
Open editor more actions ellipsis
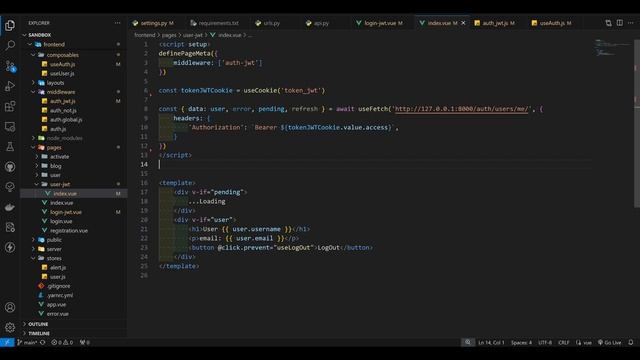631,23
